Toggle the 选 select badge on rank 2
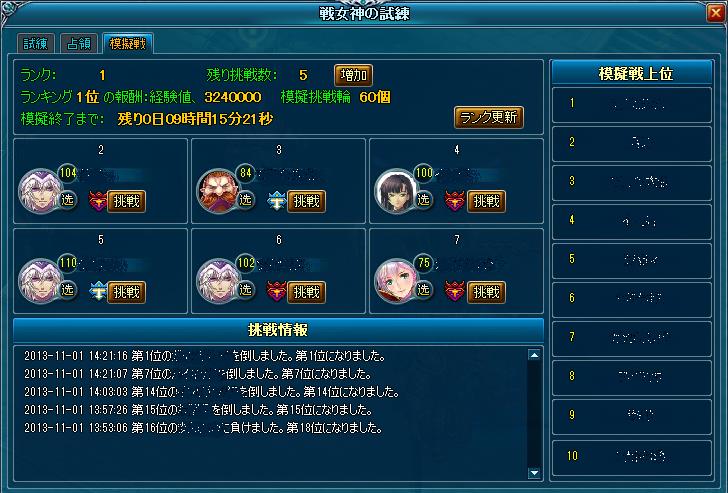 pos(68,200)
